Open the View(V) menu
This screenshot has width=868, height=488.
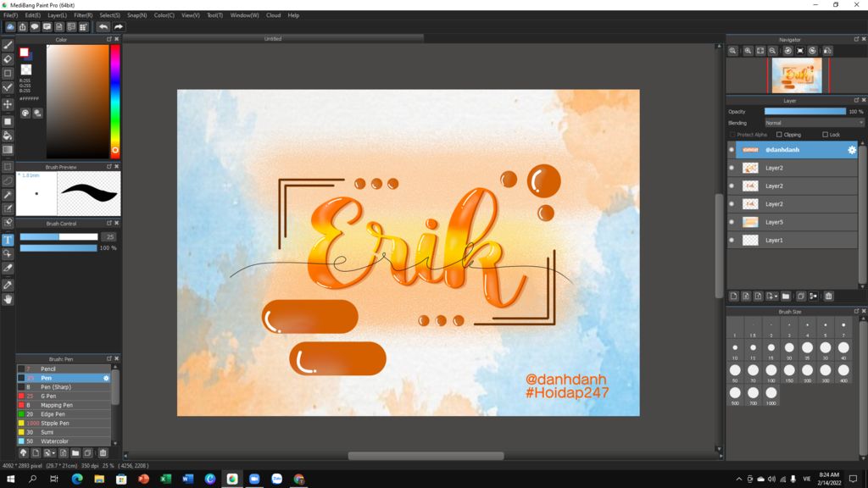tap(191, 15)
